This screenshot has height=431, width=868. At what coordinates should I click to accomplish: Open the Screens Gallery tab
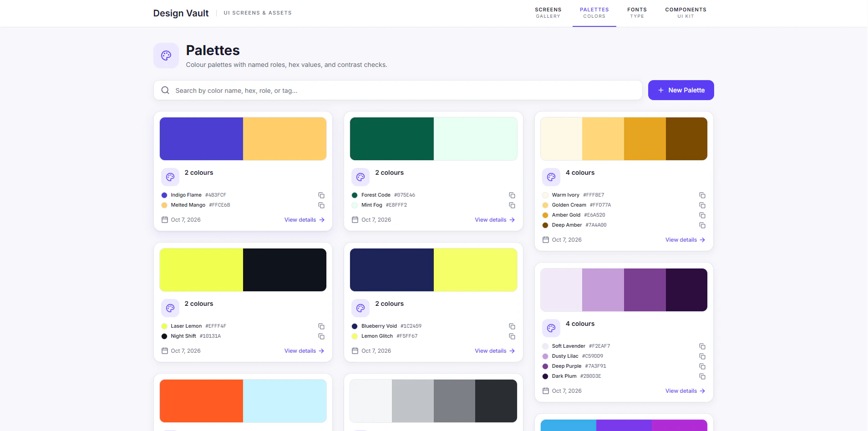coord(548,13)
